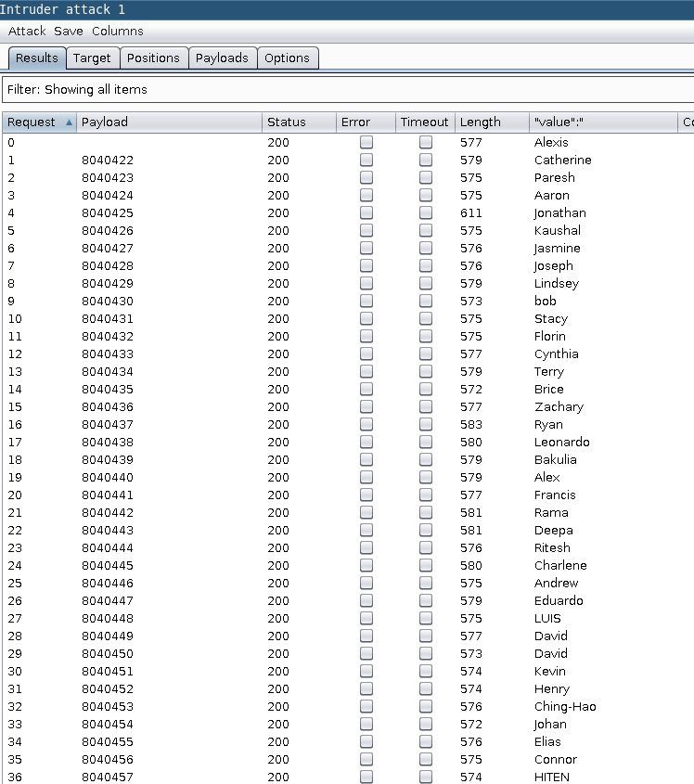Toggle Timeout checkbox for payload 8040448
The width and height of the screenshot is (694, 784).
tap(426, 619)
